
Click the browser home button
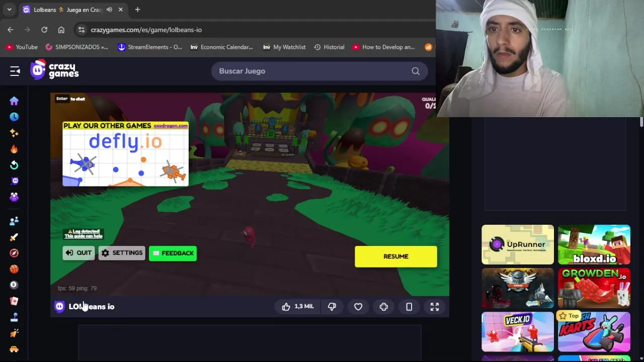click(x=61, y=30)
